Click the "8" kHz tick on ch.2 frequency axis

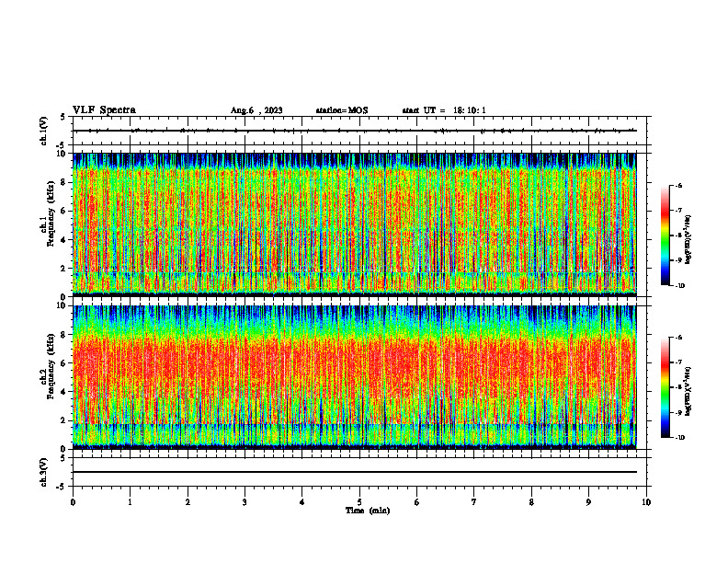pos(64,335)
